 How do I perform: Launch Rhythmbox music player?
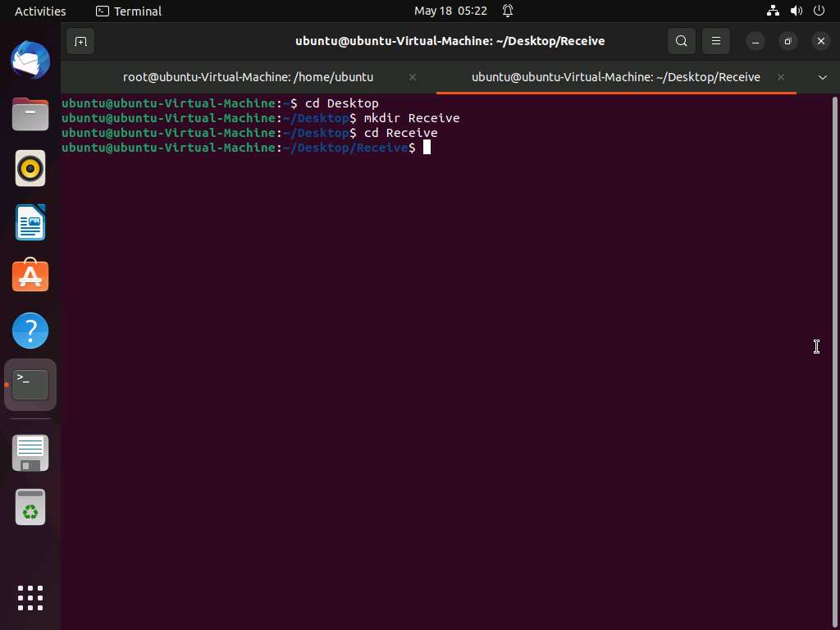(x=30, y=168)
